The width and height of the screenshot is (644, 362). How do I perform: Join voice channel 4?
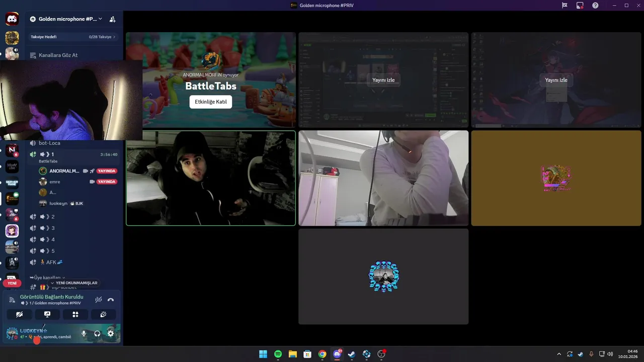click(x=73, y=239)
